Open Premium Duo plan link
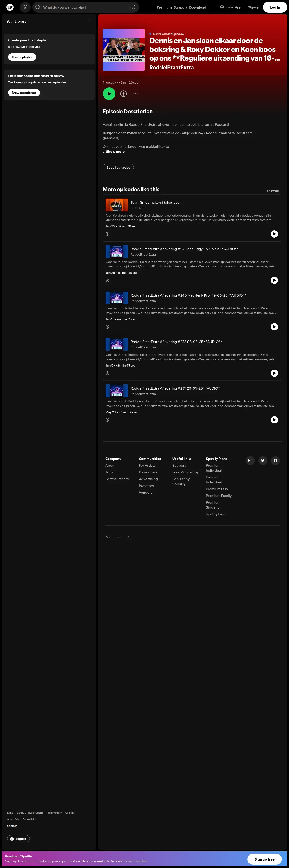 (217, 489)
